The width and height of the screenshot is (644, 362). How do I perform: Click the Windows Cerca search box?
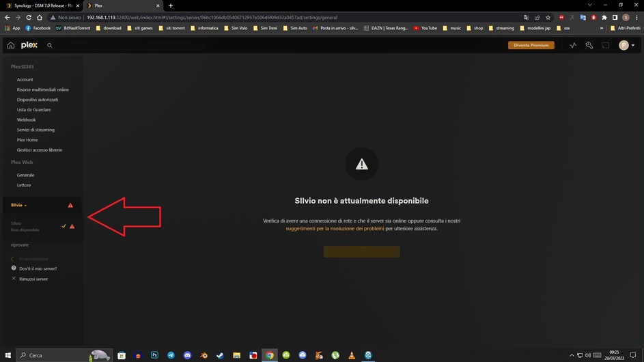64,355
